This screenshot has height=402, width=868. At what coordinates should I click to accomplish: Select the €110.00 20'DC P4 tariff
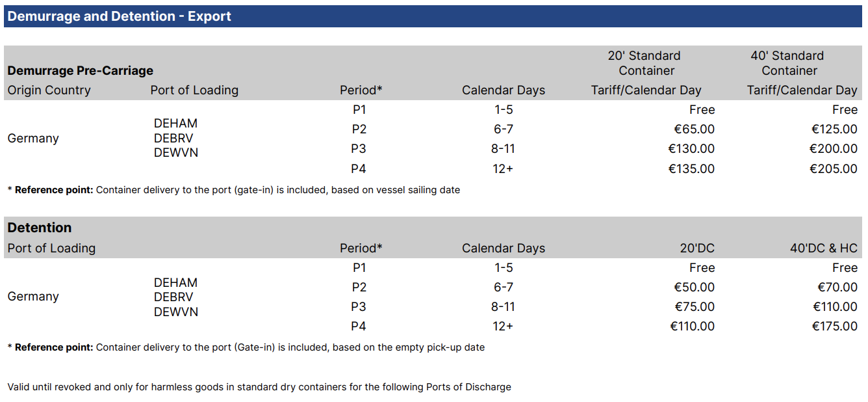coord(692,326)
